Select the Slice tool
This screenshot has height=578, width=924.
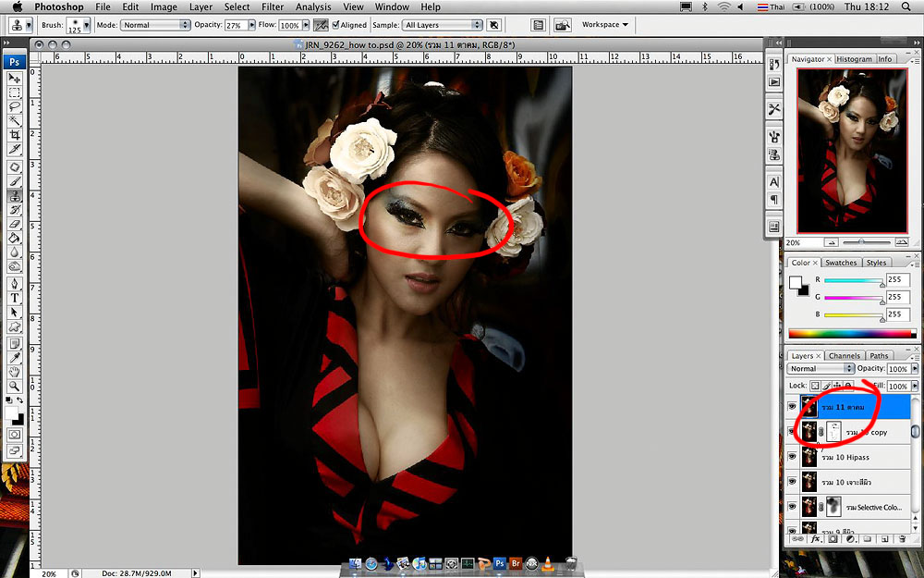(x=14, y=149)
